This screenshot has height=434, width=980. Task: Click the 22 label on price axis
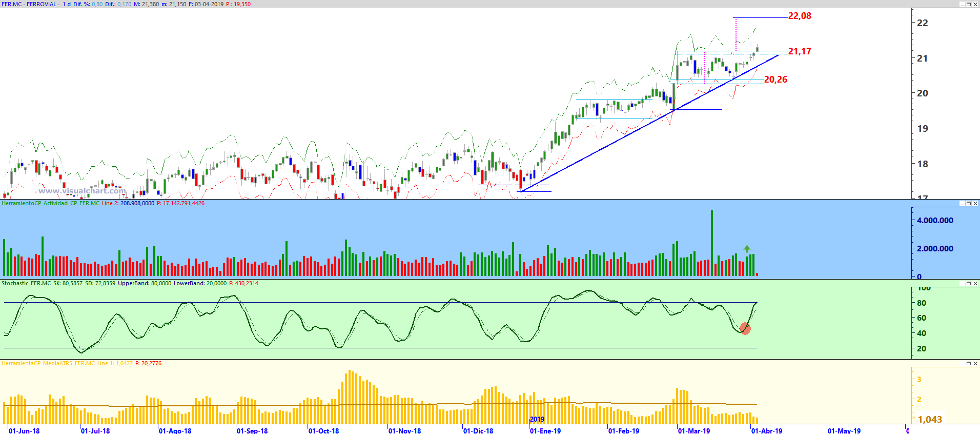[922, 23]
